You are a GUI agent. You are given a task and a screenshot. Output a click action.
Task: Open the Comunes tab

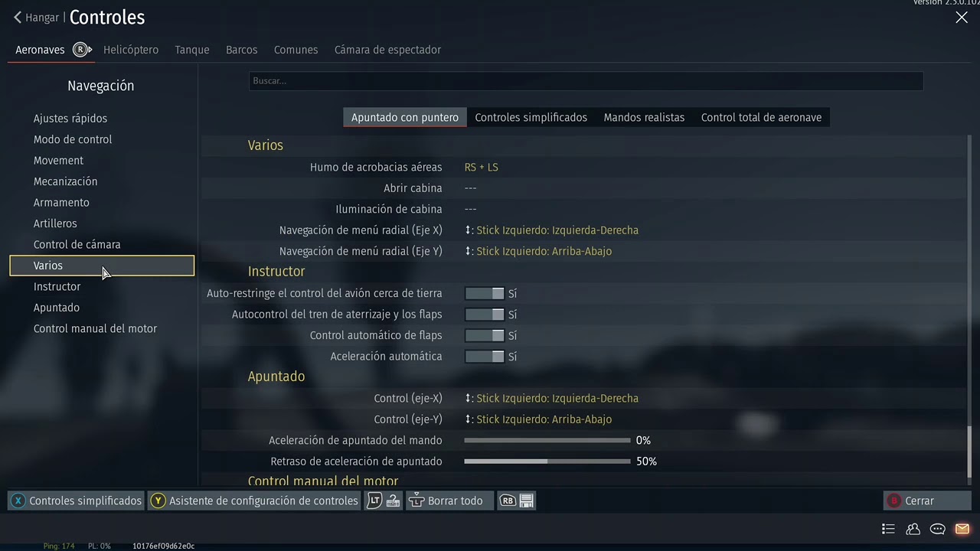(296, 50)
